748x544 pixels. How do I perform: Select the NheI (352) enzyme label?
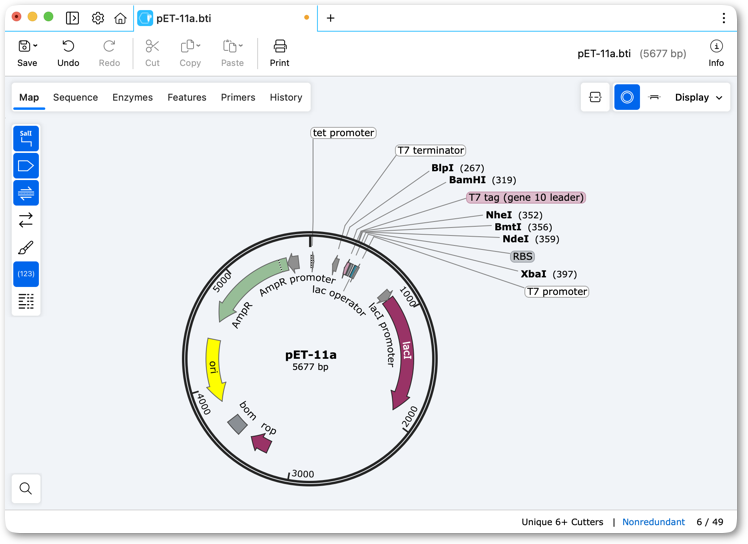tap(514, 215)
